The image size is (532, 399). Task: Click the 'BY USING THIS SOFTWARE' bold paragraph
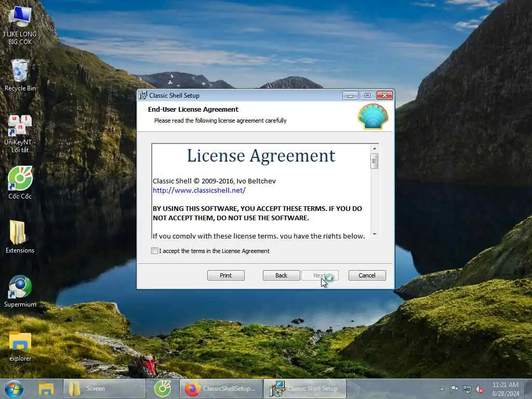[x=257, y=213]
